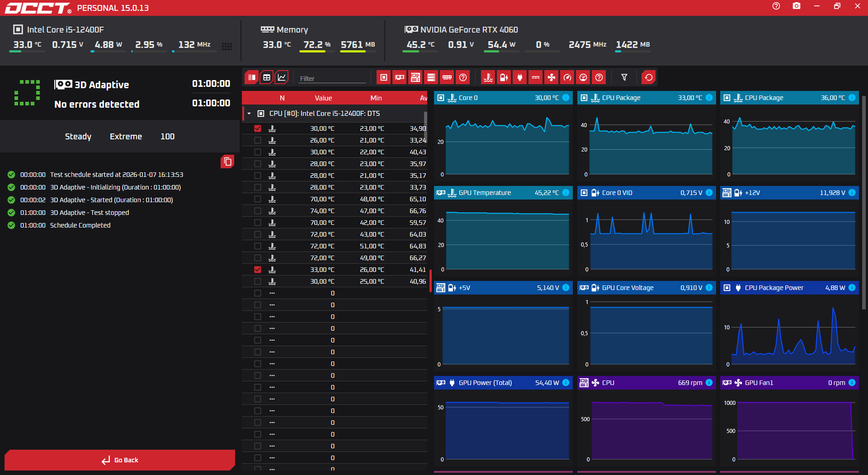Toggle the fan sensor filter icon
The width and height of the screenshot is (868, 475).
[551, 77]
